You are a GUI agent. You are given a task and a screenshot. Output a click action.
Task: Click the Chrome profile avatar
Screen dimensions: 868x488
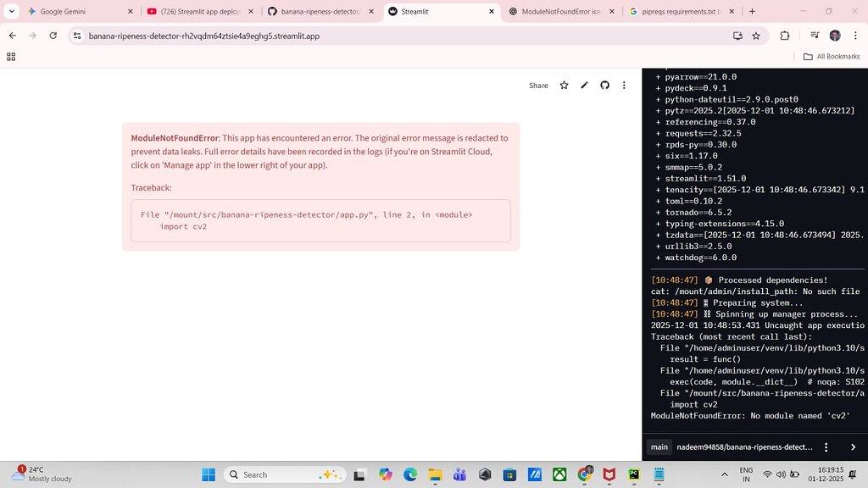(x=834, y=36)
